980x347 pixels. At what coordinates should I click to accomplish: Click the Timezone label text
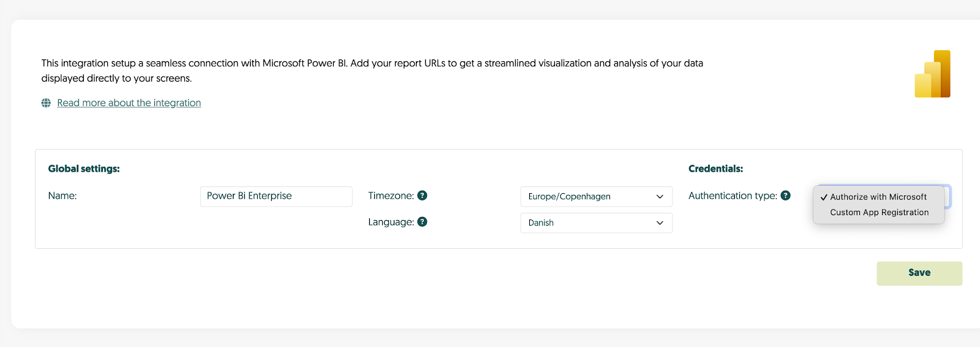tap(391, 196)
